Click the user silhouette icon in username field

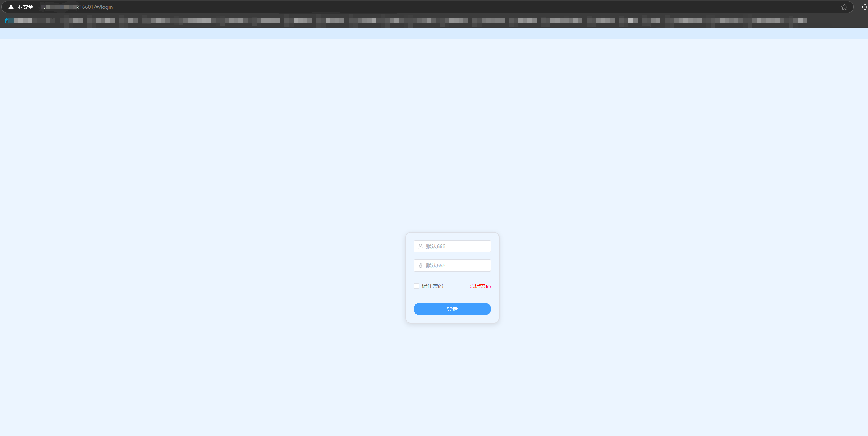pyautogui.click(x=420, y=246)
